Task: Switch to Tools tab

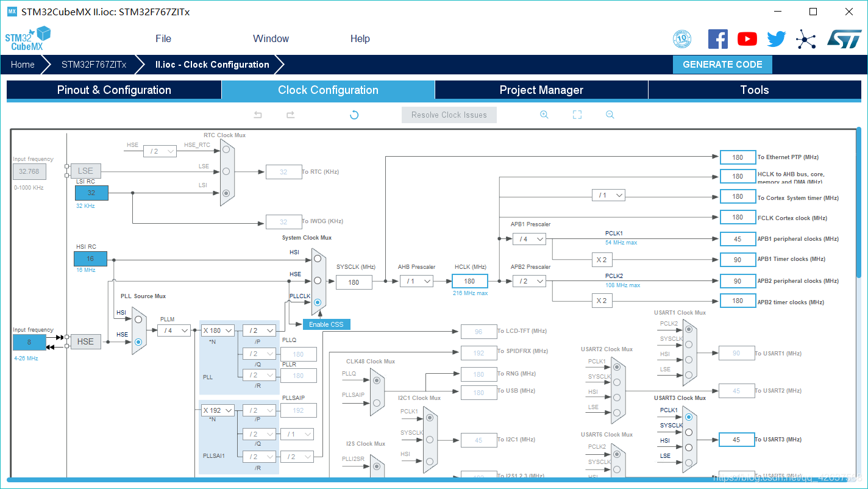Action: [755, 90]
